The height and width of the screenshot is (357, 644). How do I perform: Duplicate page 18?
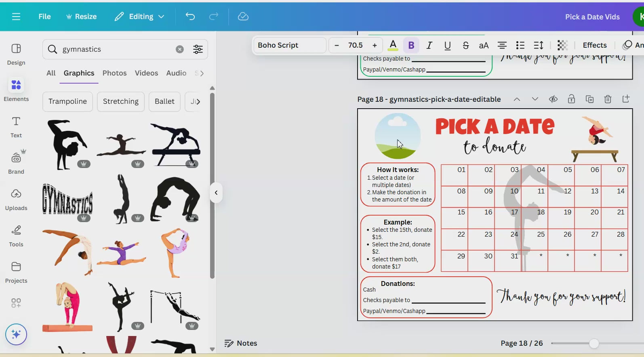point(589,99)
